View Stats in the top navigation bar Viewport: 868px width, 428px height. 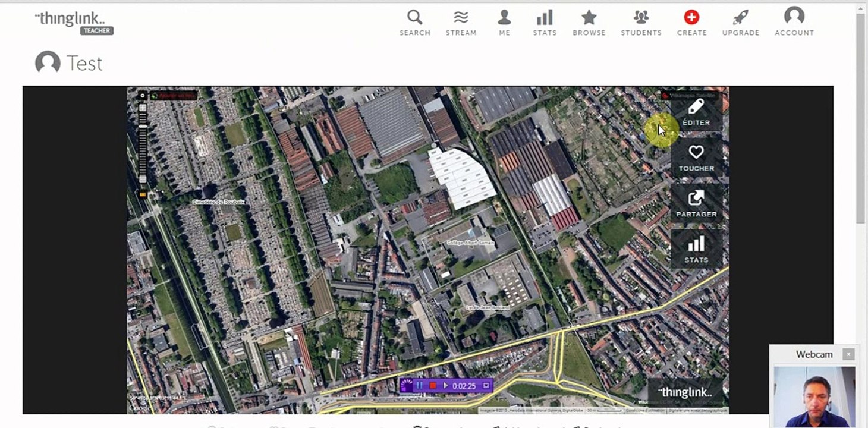coord(545,23)
